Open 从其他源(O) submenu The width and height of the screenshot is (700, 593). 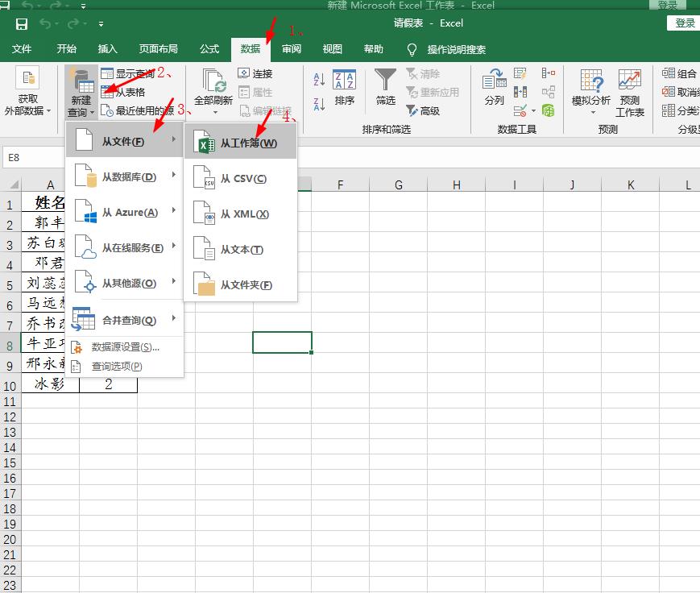(x=125, y=283)
